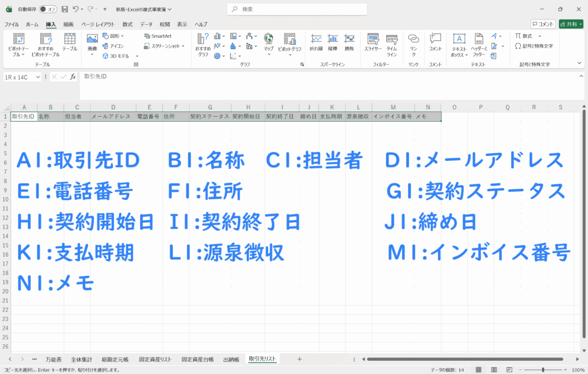Expand the Shapes dropdown menu
The width and height of the screenshot is (588, 374).
[x=114, y=36]
